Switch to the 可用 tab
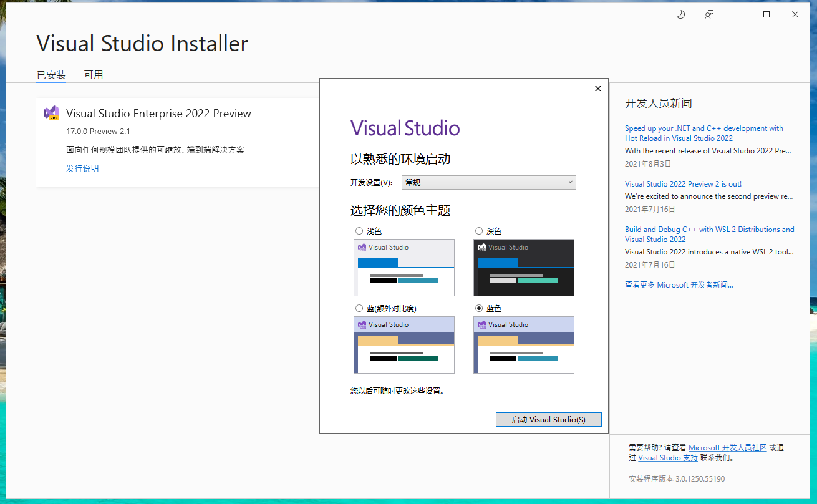This screenshot has width=817, height=504. 94,75
